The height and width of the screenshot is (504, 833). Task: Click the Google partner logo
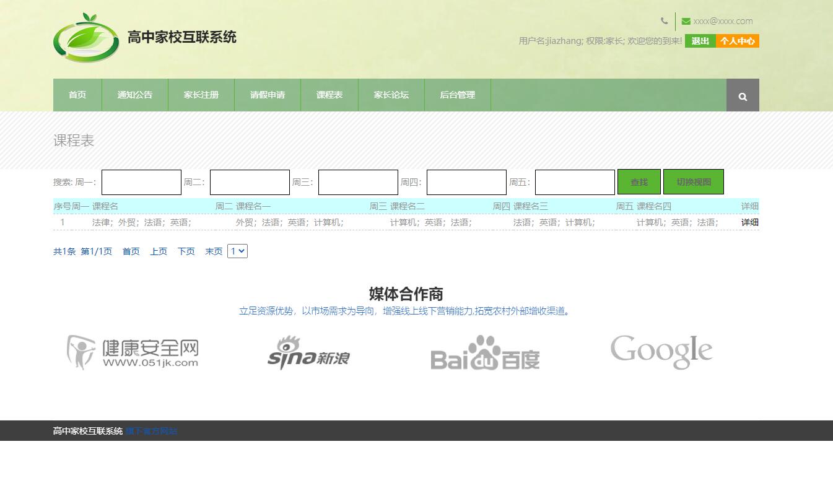click(x=660, y=350)
